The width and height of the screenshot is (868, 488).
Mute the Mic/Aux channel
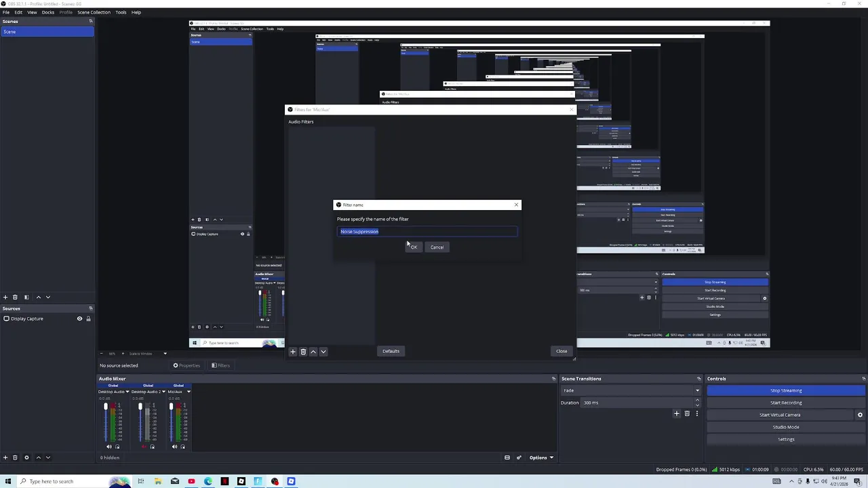click(174, 447)
